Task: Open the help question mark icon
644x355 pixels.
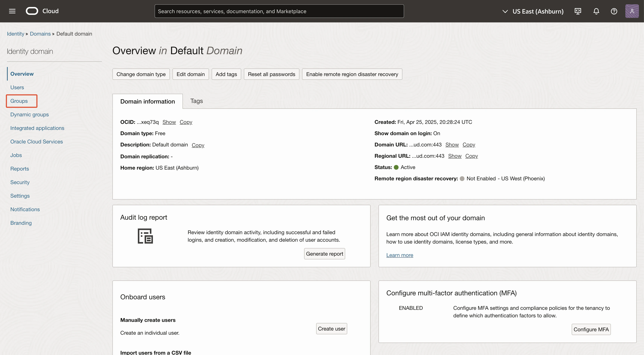Action: coord(614,11)
